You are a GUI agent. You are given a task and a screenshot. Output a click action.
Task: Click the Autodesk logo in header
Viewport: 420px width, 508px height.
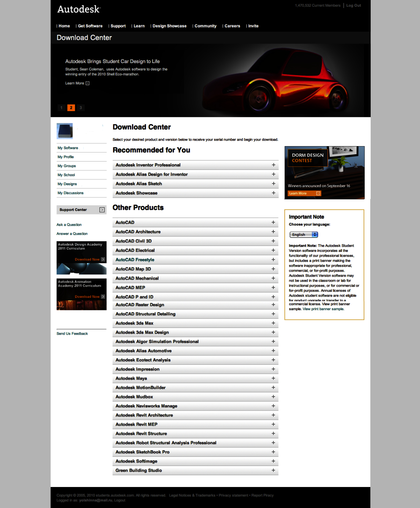click(x=79, y=9)
